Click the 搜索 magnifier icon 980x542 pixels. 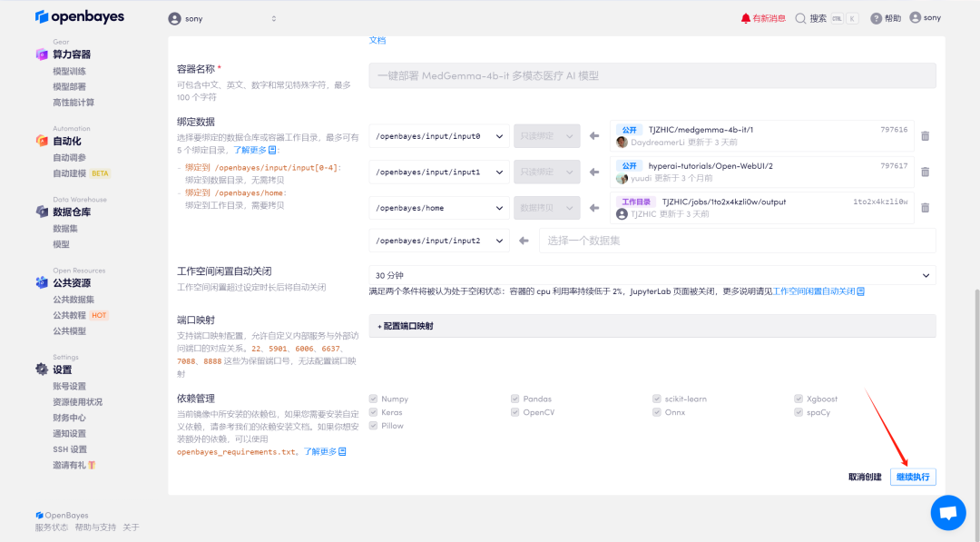[800, 18]
